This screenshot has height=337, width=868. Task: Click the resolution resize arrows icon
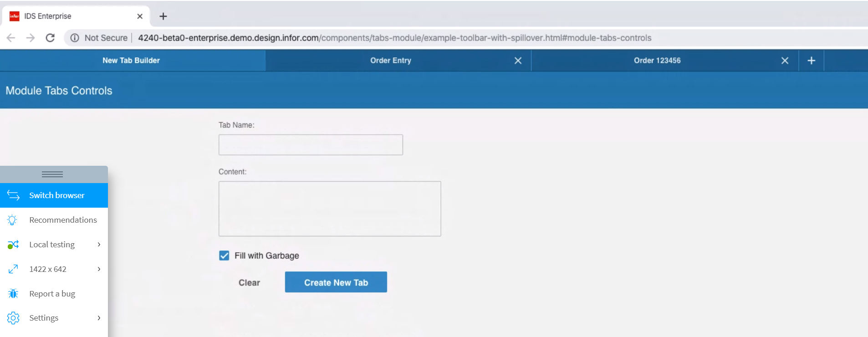[x=13, y=269]
